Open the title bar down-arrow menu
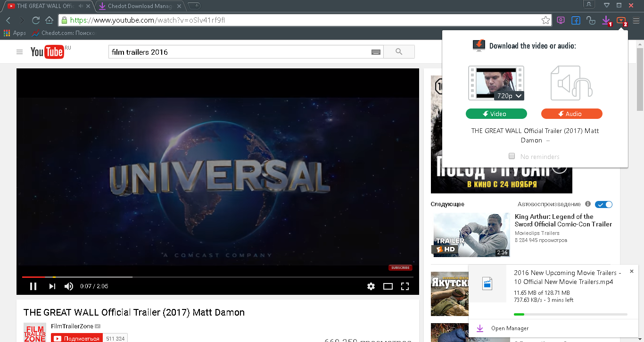The width and height of the screenshot is (644, 342). coord(607,5)
